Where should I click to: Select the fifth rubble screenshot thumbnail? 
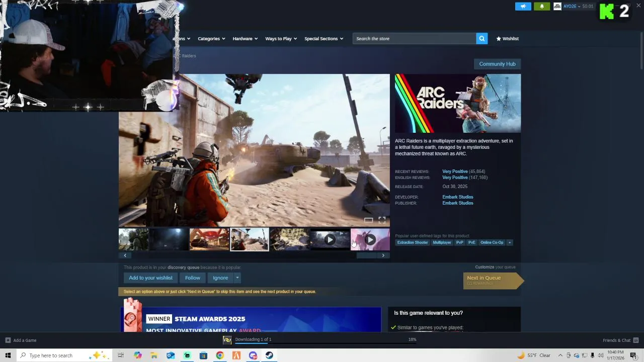(290, 239)
